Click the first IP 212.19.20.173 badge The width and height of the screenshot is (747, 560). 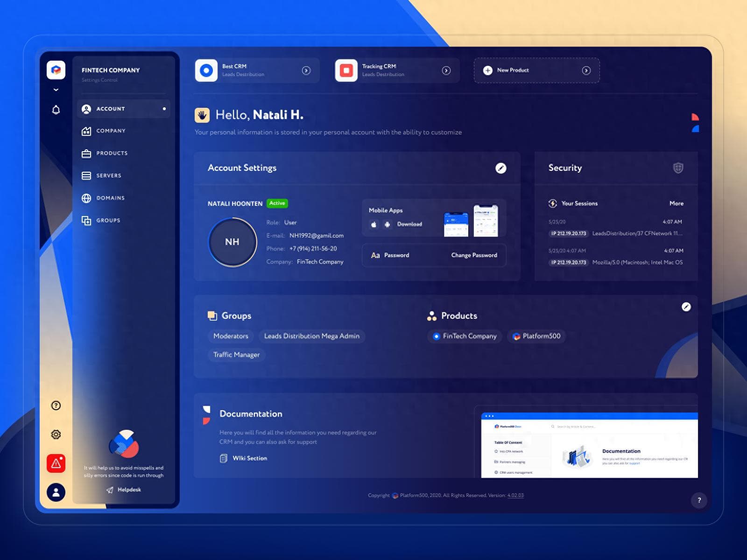pos(568,233)
